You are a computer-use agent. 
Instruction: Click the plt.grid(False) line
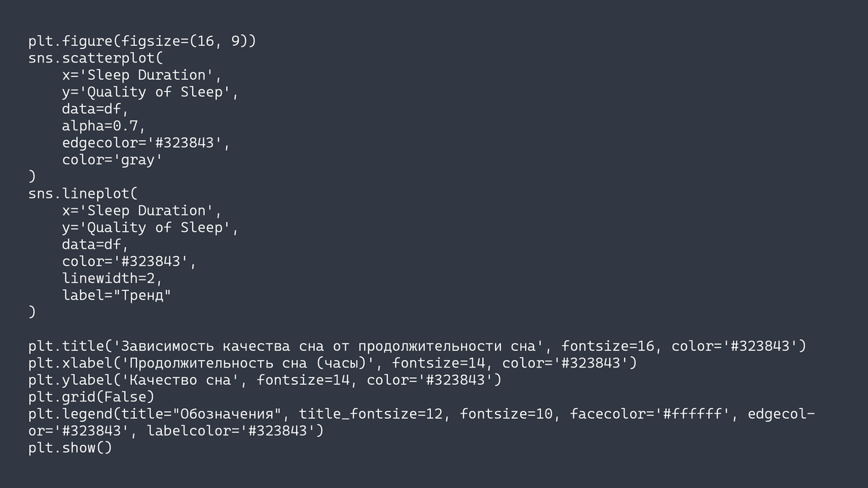click(x=91, y=396)
